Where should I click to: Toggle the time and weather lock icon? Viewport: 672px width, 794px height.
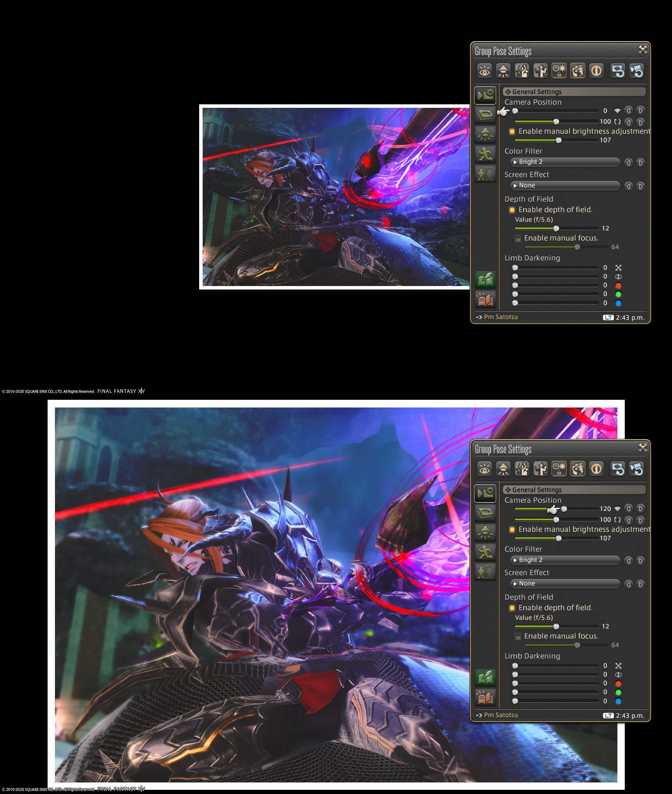click(x=559, y=70)
